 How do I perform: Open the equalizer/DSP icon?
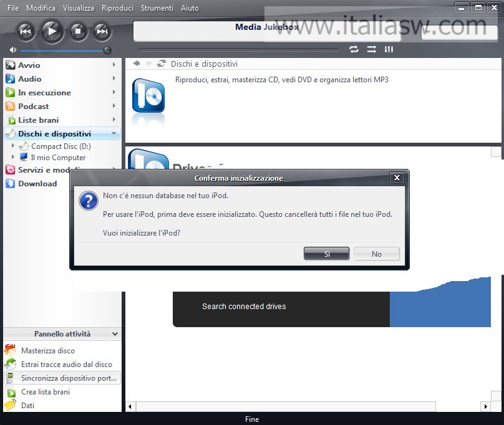tap(389, 49)
